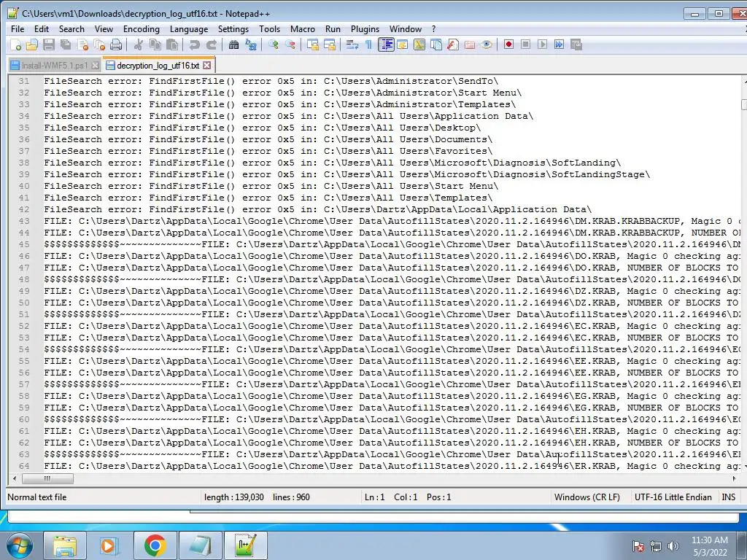Print the document using the printer icon

tap(116, 44)
